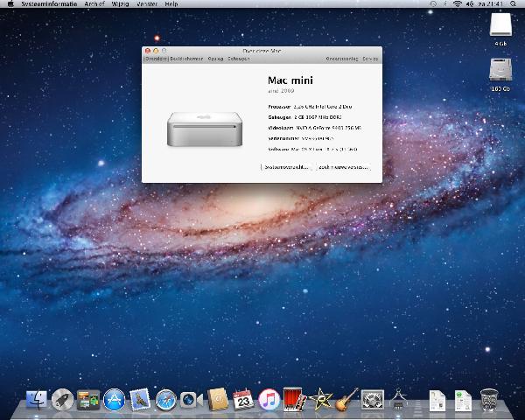The height and width of the screenshot is (420, 525).
Task: Open the Systeeminformatie menu
Action: coord(49,3)
